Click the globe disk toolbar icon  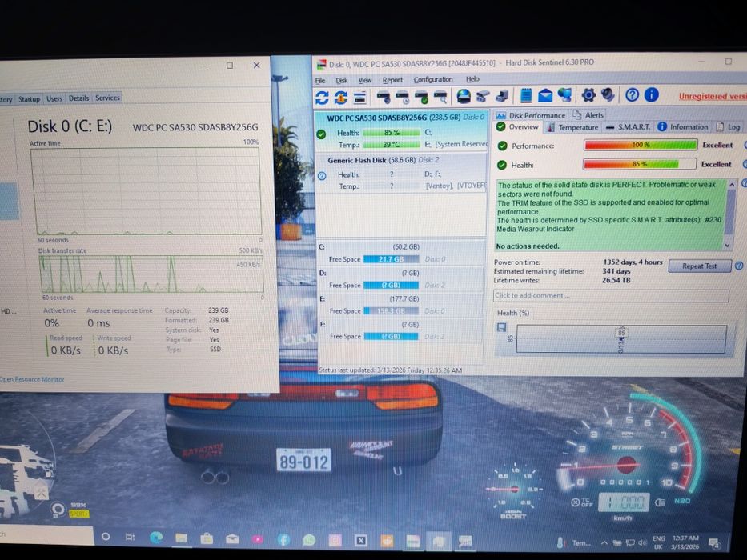[x=464, y=97]
